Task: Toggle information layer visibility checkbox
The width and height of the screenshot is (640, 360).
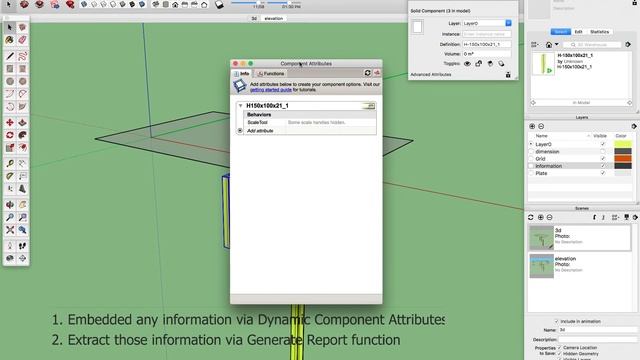Action: (x=603, y=166)
